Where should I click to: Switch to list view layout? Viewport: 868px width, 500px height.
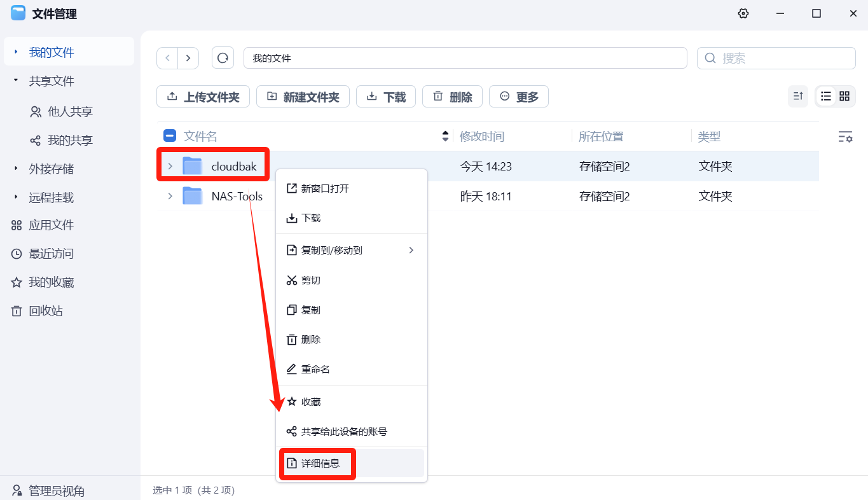tap(826, 96)
